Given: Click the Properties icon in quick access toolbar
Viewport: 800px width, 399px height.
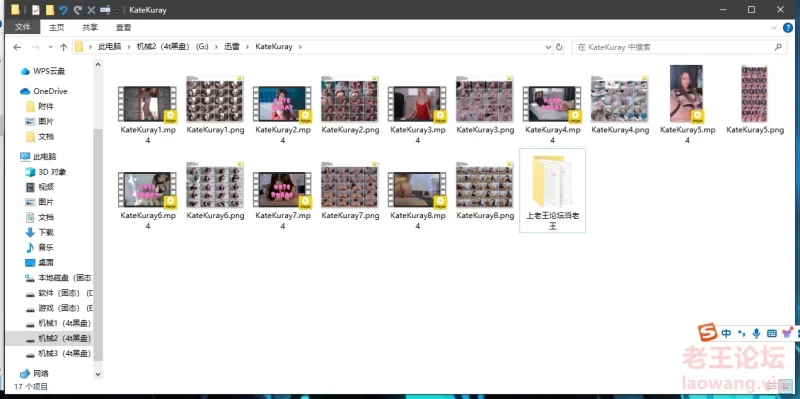Looking at the screenshot, I should (36, 10).
